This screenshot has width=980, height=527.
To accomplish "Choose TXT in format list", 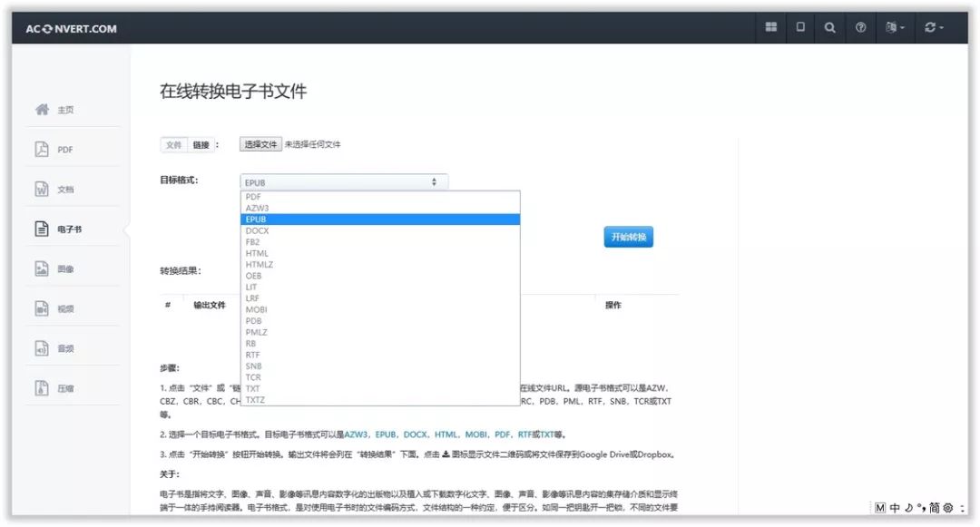I will pyautogui.click(x=380, y=388).
